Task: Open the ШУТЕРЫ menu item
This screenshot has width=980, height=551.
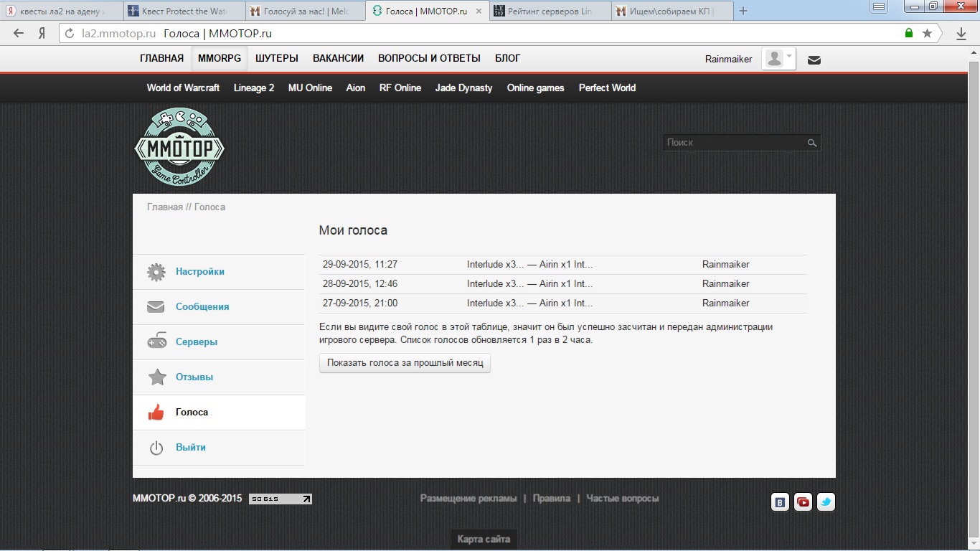Action: pyautogui.click(x=277, y=58)
